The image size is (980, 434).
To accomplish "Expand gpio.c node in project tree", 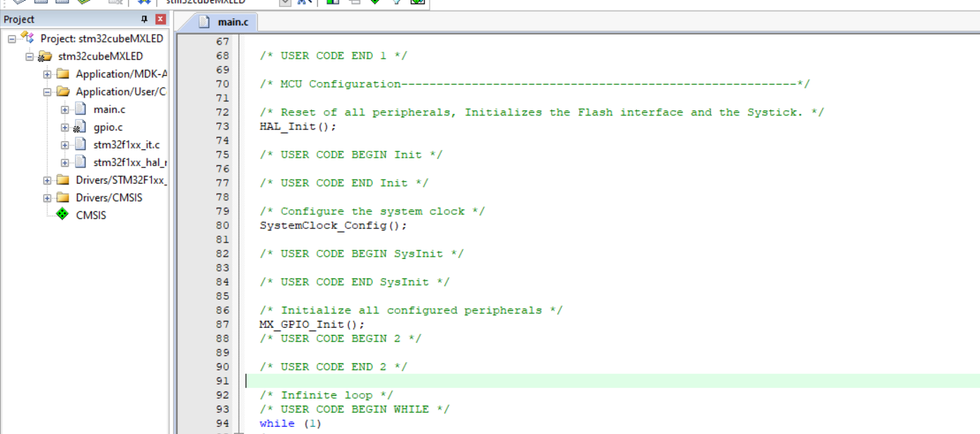I will 65,127.
